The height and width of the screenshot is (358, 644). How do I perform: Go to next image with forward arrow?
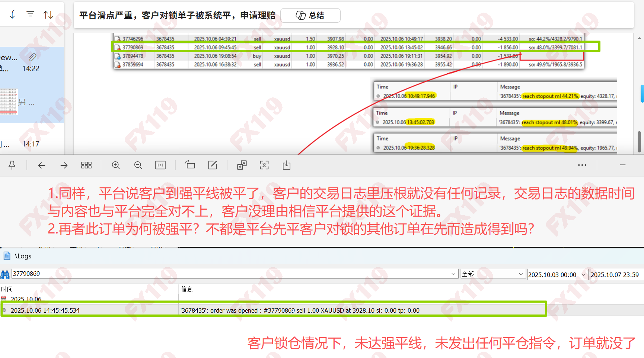64,165
